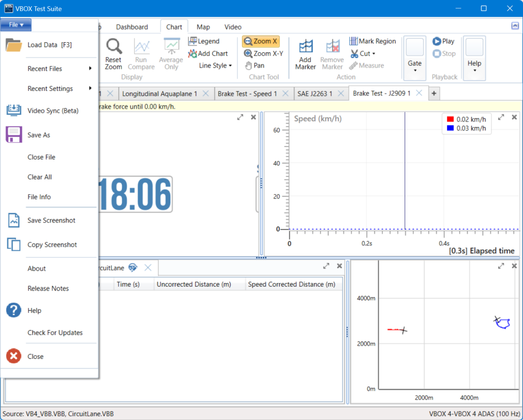Click Mark Region action
The width and height of the screenshot is (523, 420).
pos(372,41)
